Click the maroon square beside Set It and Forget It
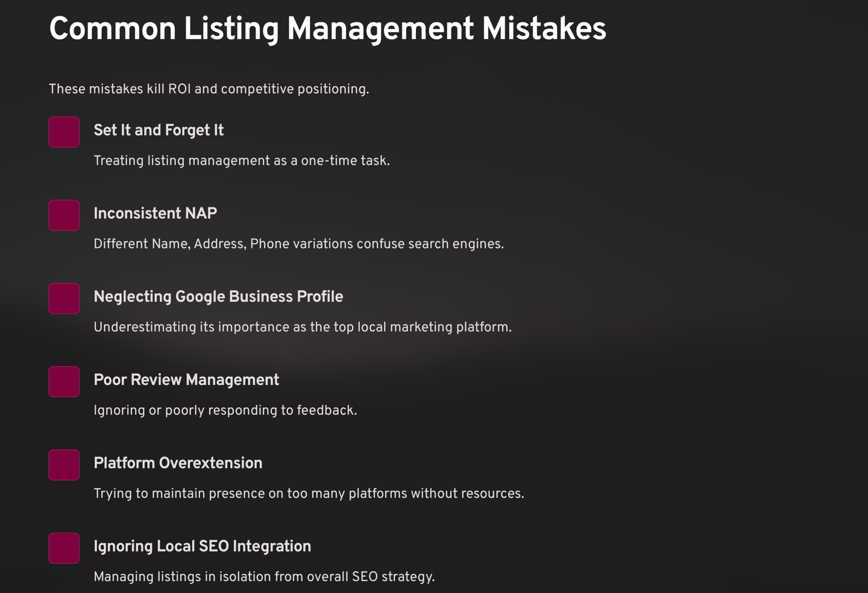This screenshot has width=868, height=593. coord(64,132)
